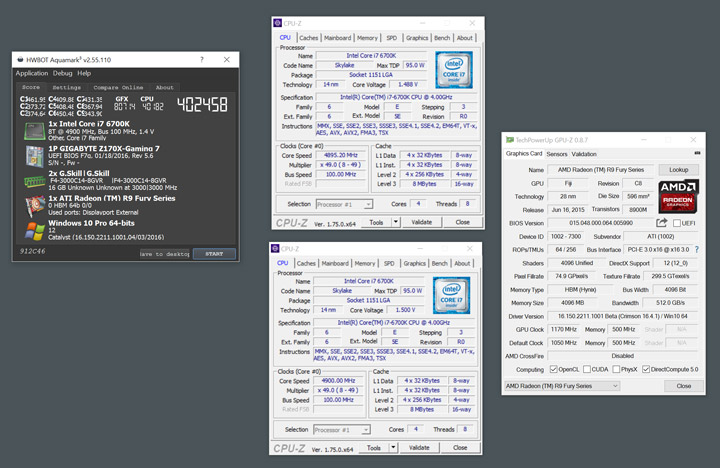Switch to the Settings tab in Aquamark
The image size is (720, 468).
tap(67, 87)
